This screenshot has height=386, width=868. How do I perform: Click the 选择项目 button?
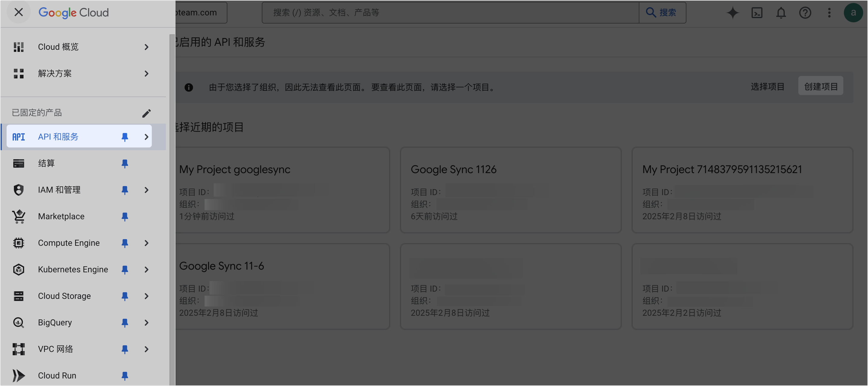pos(767,87)
